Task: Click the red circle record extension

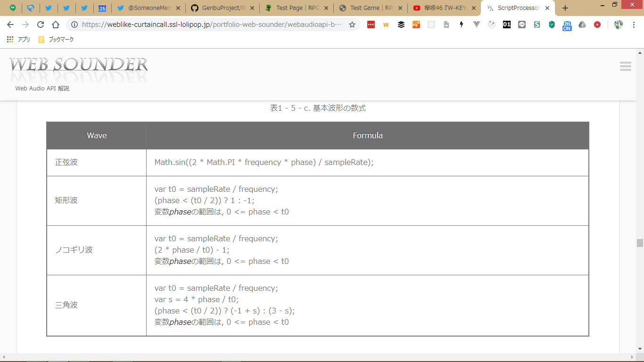Action: point(597,25)
